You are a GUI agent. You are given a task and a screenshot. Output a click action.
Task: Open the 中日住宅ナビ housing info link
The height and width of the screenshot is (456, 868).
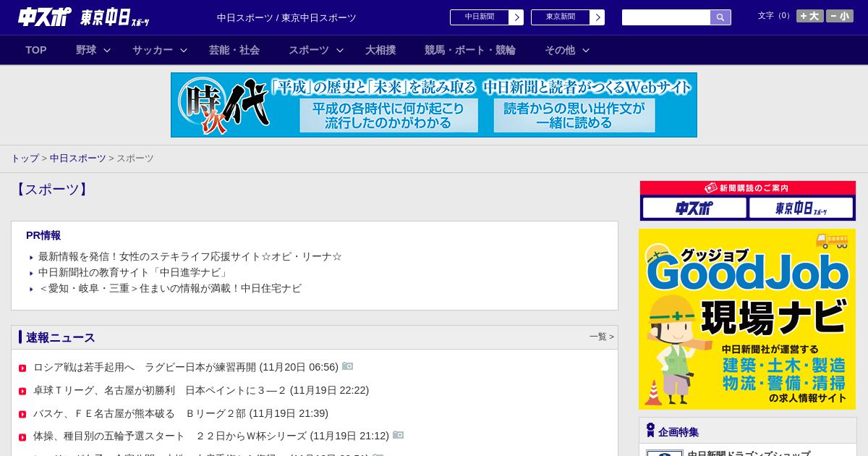[170, 288]
